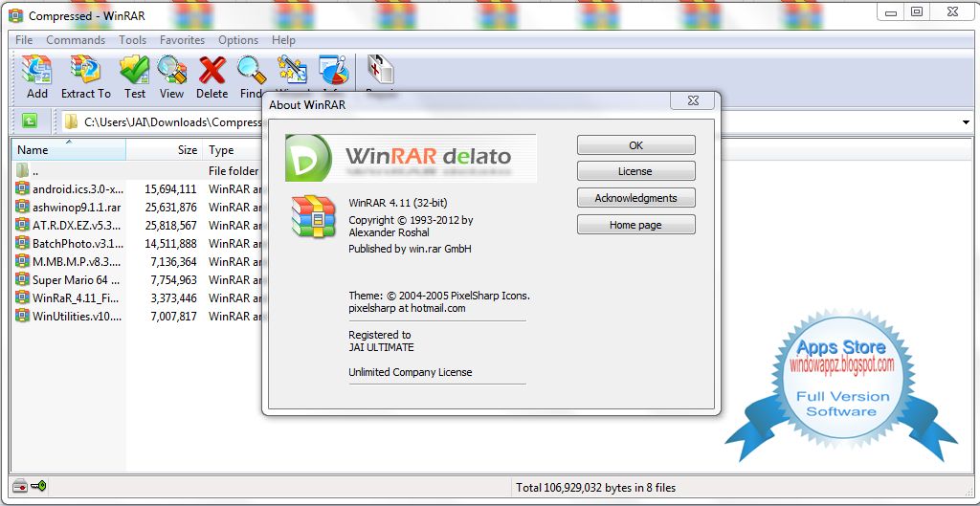The height and width of the screenshot is (506, 980).
Task: Click the Home page button
Action: (x=635, y=225)
